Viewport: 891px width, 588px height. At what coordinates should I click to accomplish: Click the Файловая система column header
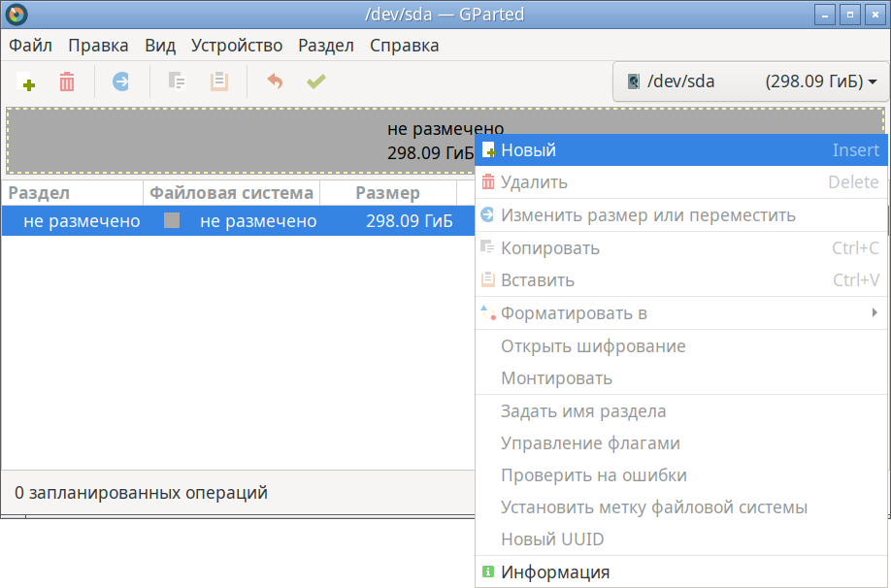tap(231, 193)
